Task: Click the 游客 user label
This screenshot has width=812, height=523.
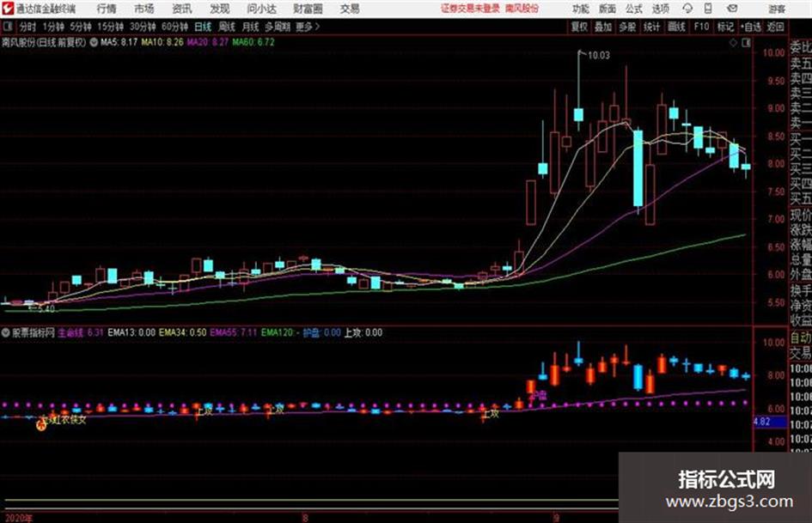Action: pos(777,9)
